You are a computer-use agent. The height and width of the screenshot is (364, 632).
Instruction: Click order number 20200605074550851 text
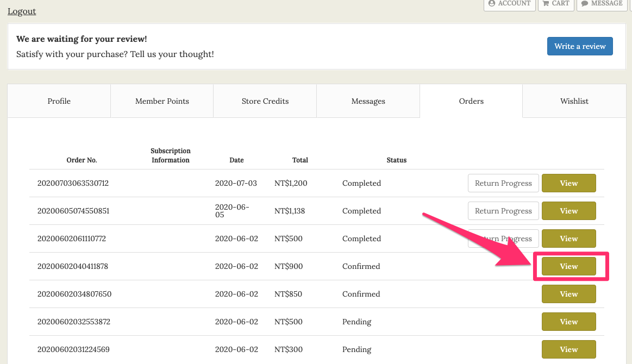[73, 211]
